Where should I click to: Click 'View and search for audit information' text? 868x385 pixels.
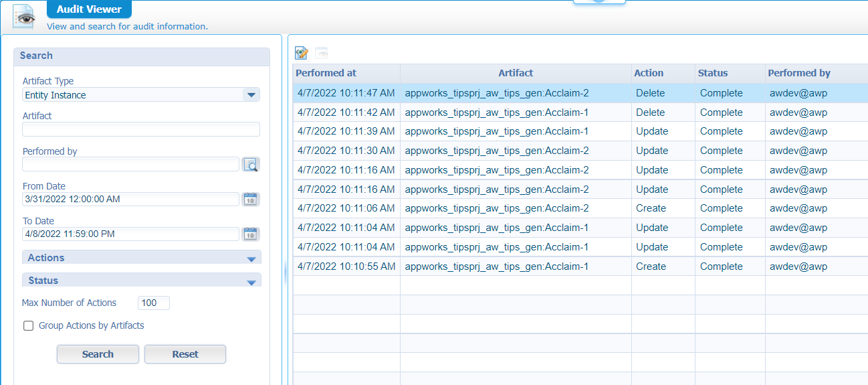coord(127,27)
